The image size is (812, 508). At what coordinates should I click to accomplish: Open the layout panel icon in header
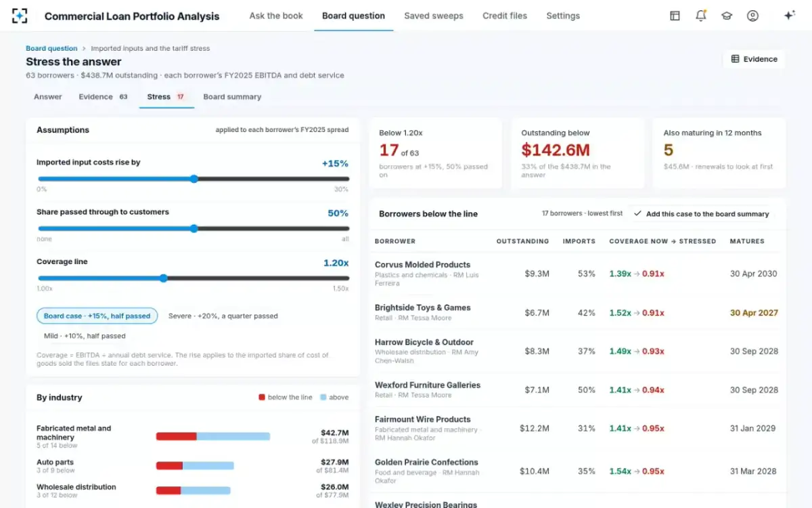(x=675, y=16)
